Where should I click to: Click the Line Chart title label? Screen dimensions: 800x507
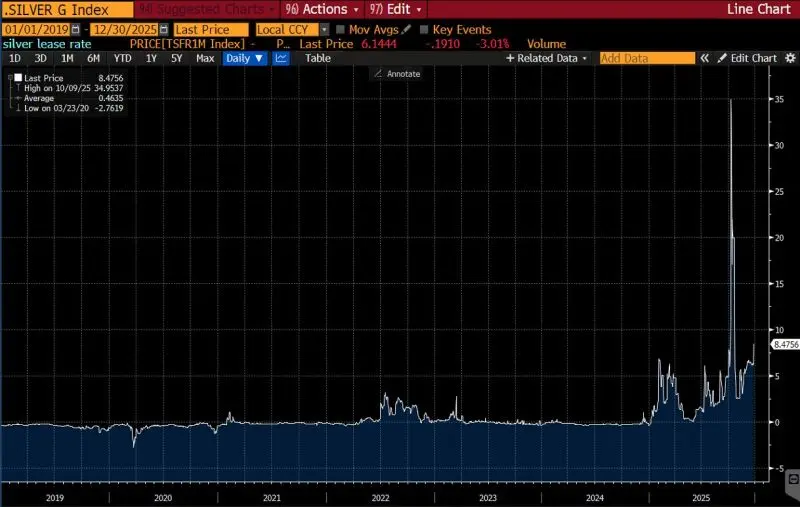[759, 9]
